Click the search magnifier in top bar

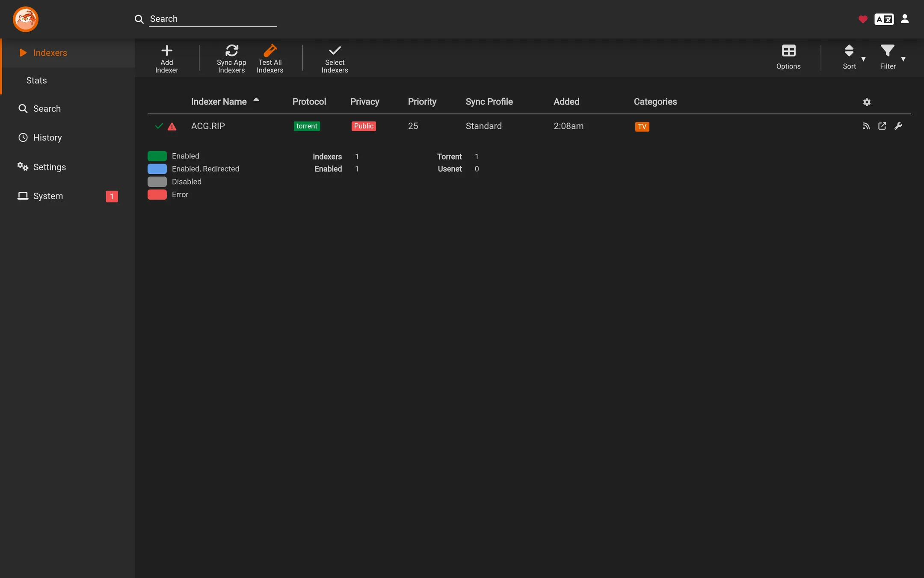(139, 19)
